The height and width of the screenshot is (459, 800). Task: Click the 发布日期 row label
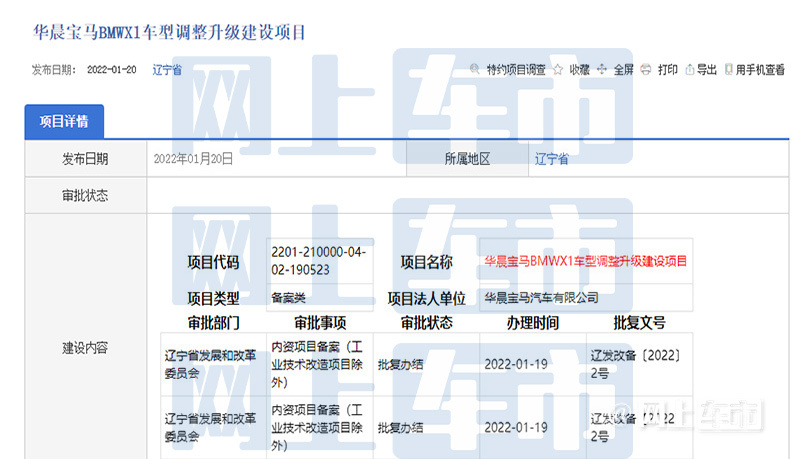point(85,159)
